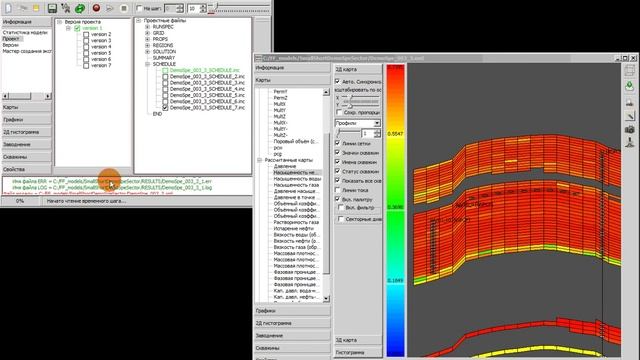Toggle 'Вкл. палитру' palette checkbox

338,199
